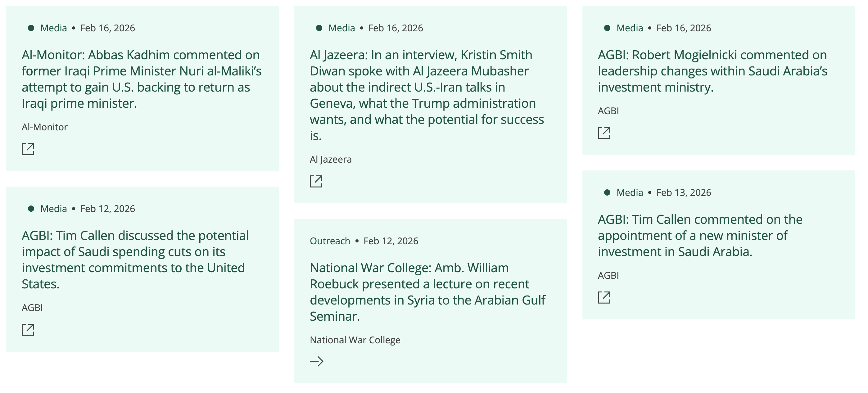Viewport: 868px width, 393px height.
Task: Open external link icon on Feb 13 AGBI card
Action: [604, 297]
